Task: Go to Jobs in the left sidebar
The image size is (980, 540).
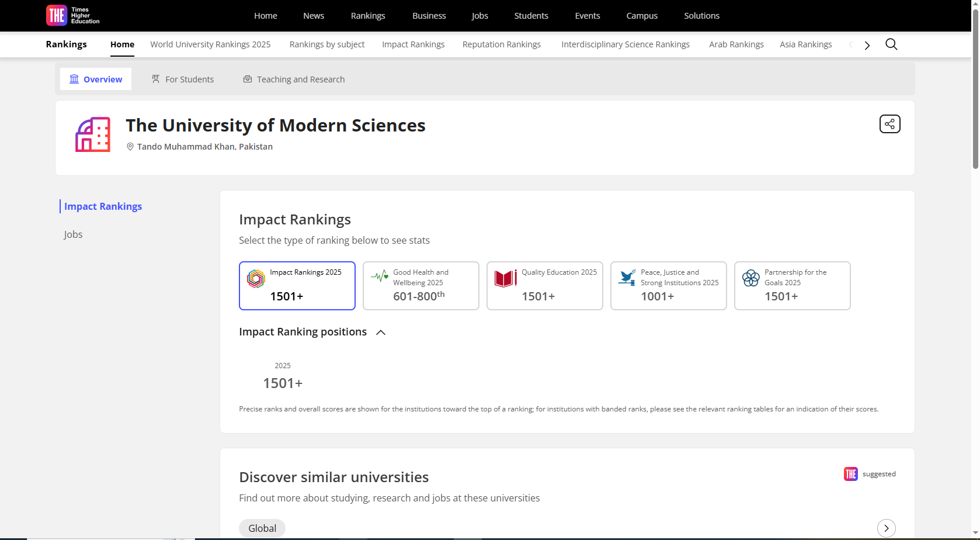Action: 73,234
